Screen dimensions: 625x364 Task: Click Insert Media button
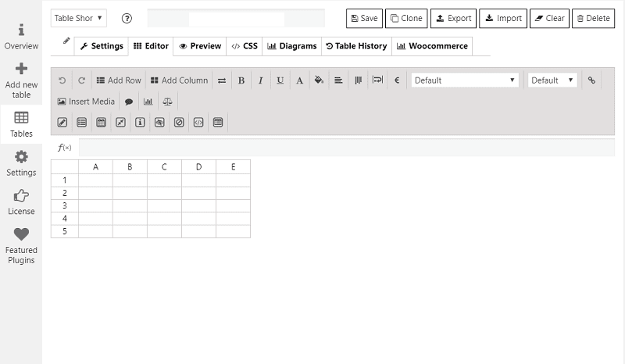86,102
